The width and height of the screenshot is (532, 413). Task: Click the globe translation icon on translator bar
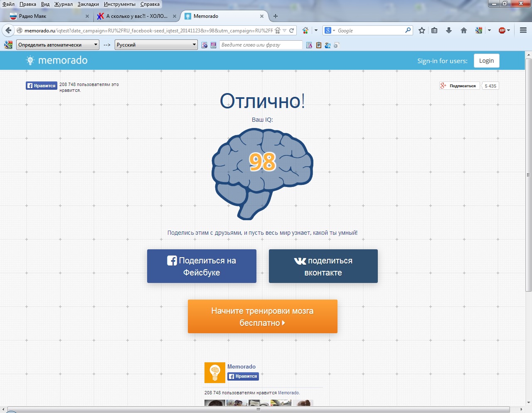coord(328,45)
